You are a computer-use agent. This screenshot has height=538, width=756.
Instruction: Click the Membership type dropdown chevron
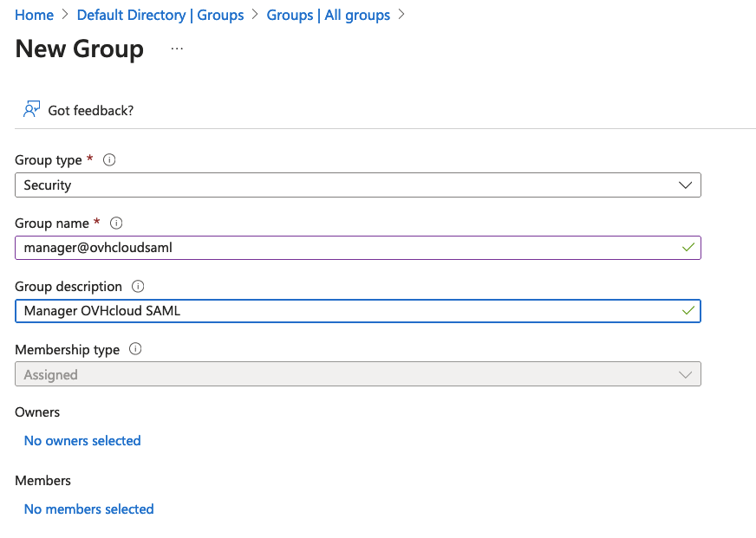coord(685,373)
